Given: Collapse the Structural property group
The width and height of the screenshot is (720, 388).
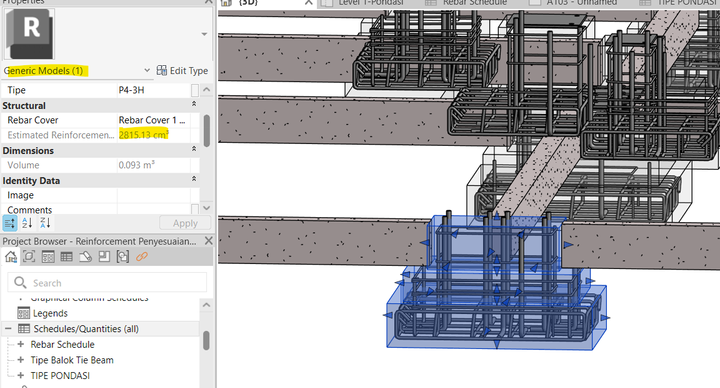Looking at the screenshot, I should pyautogui.click(x=194, y=105).
